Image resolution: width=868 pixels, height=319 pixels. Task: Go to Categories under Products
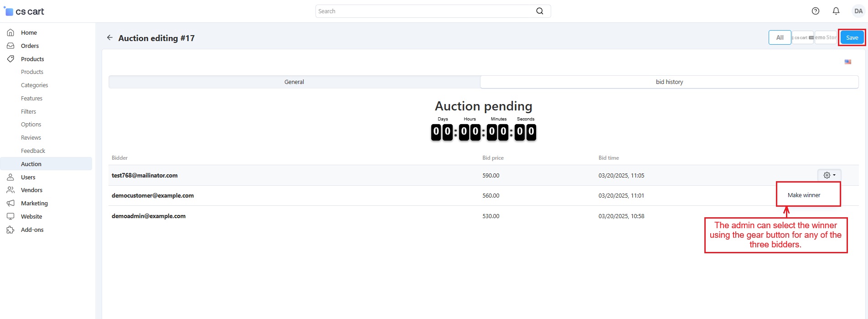point(34,85)
